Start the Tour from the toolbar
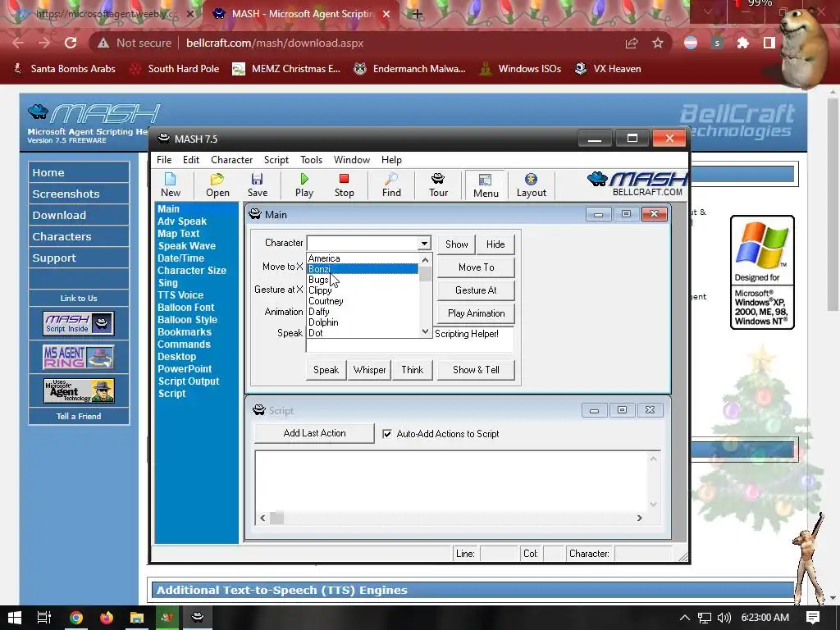This screenshot has height=630, width=840. click(x=438, y=185)
